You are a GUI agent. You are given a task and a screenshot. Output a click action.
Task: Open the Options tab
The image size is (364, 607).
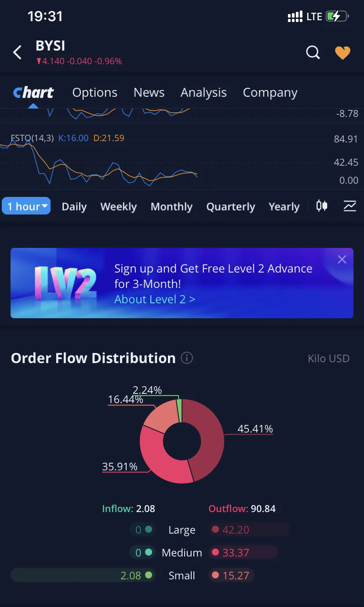click(95, 92)
